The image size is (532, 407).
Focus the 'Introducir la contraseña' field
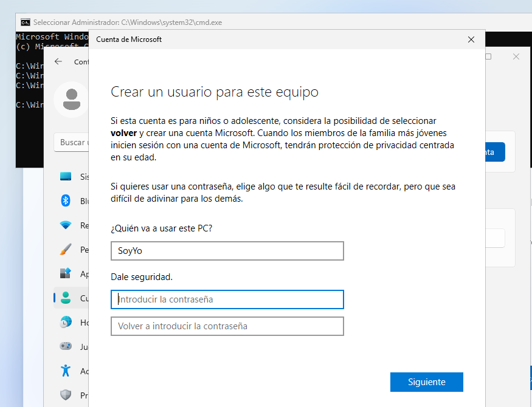coord(227,299)
